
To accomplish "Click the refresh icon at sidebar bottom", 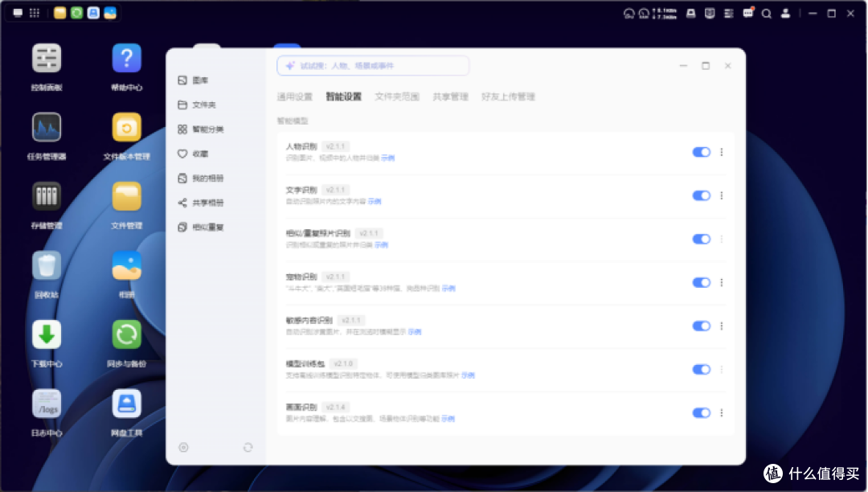I will (x=248, y=447).
